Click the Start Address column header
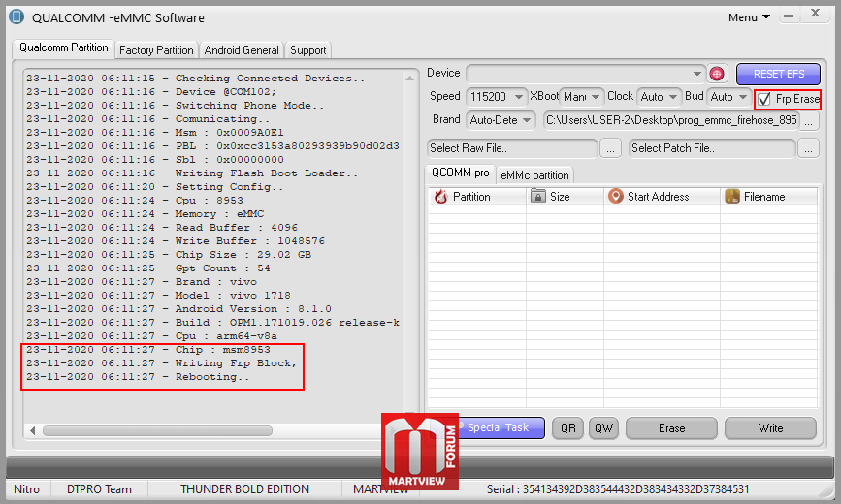841x504 pixels. pos(663,197)
